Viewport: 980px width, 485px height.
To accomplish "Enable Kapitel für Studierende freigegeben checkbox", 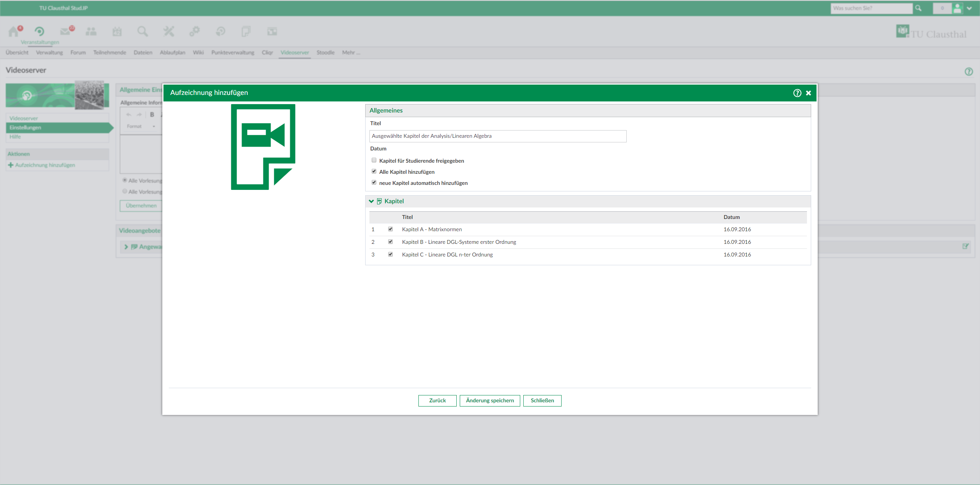I will pyautogui.click(x=374, y=160).
